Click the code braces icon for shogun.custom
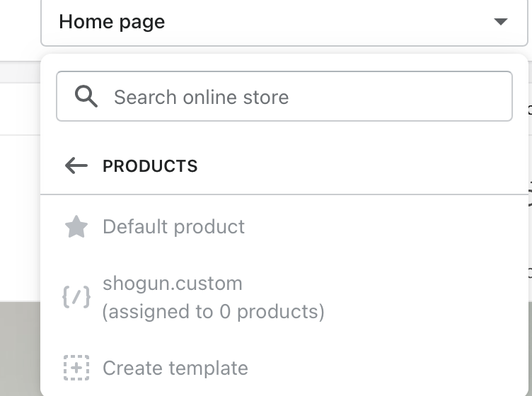 76,298
